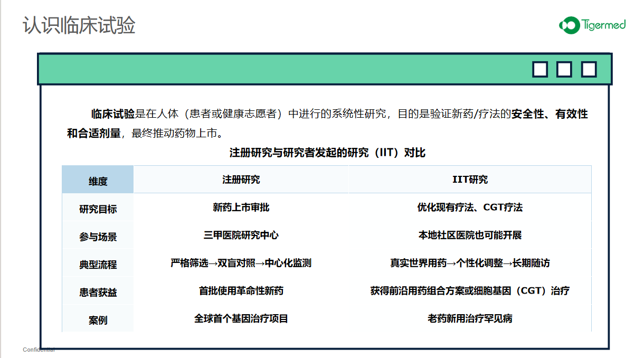This screenshot has height=358, width=644.
Task: Select the 三甲医院研究中心 cell
Action: point(241,235)
